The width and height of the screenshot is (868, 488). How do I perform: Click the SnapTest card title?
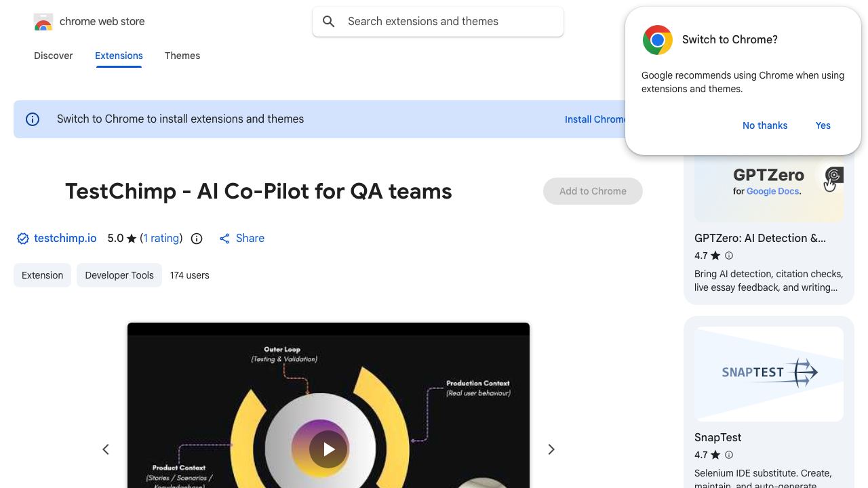(x=717, y=437)
